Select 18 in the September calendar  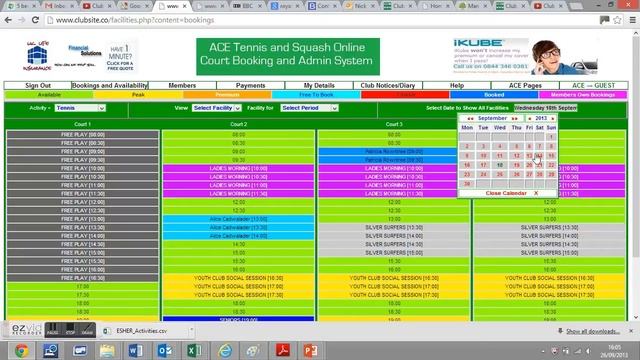[500, 165]
